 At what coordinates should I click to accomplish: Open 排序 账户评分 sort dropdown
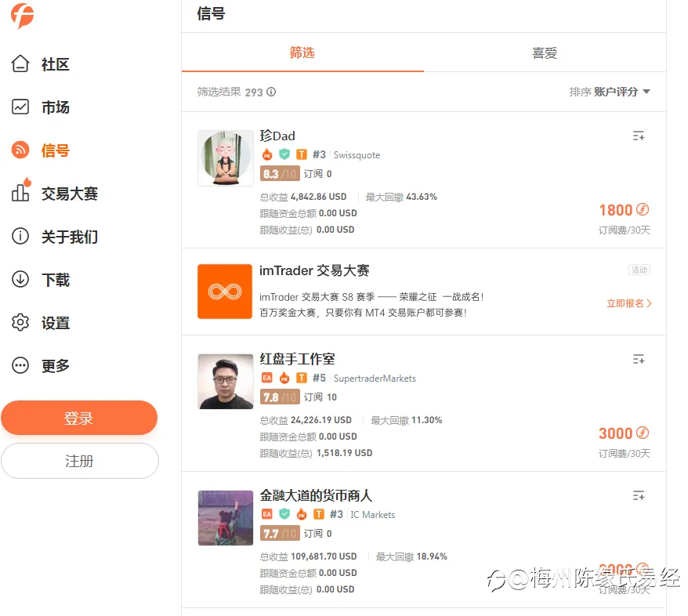point(610,92)
